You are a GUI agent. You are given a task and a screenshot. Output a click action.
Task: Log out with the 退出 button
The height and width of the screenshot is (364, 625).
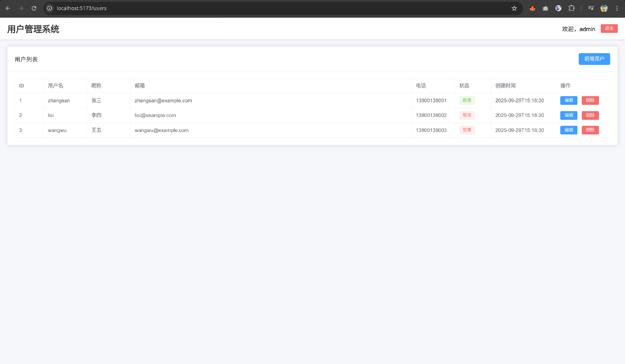pyautogui.click(x=609, y=29)
